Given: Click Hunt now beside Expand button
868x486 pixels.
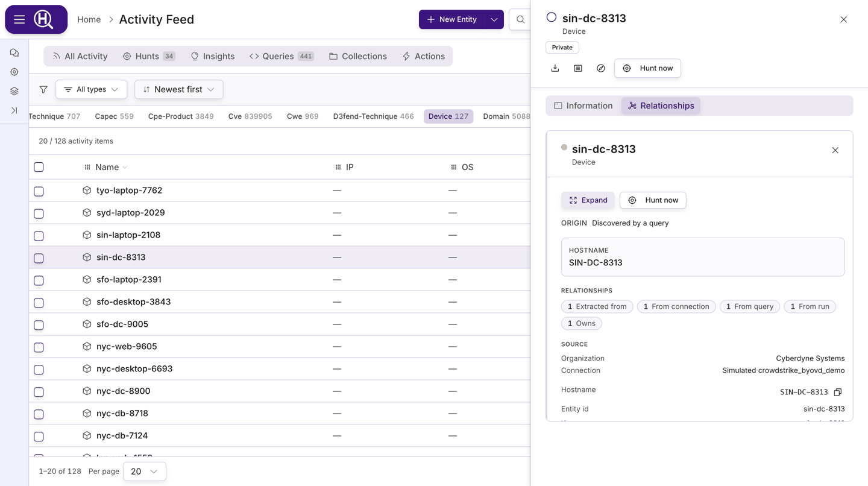Looking at the screenshot, I should coord(653,200).
